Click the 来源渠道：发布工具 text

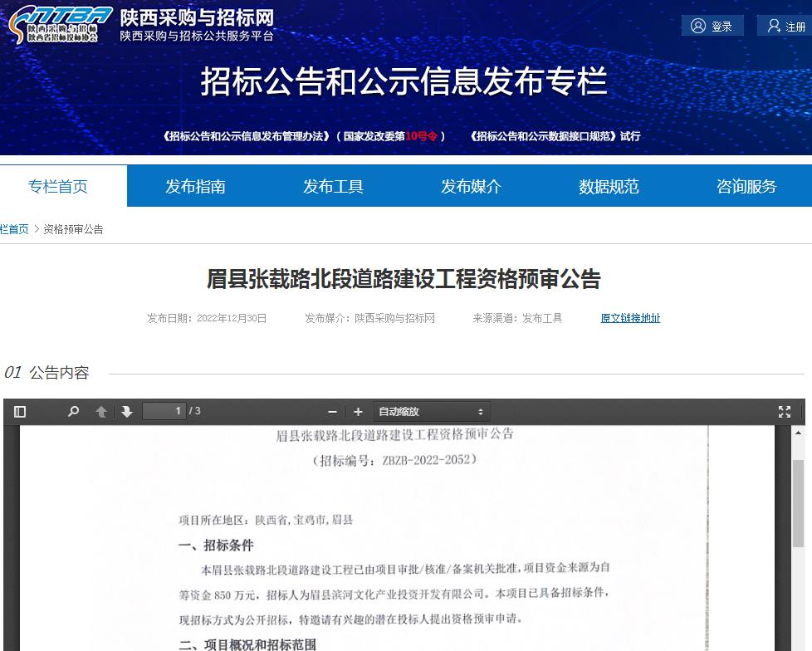pyautogui.click(x=517, y=318)
